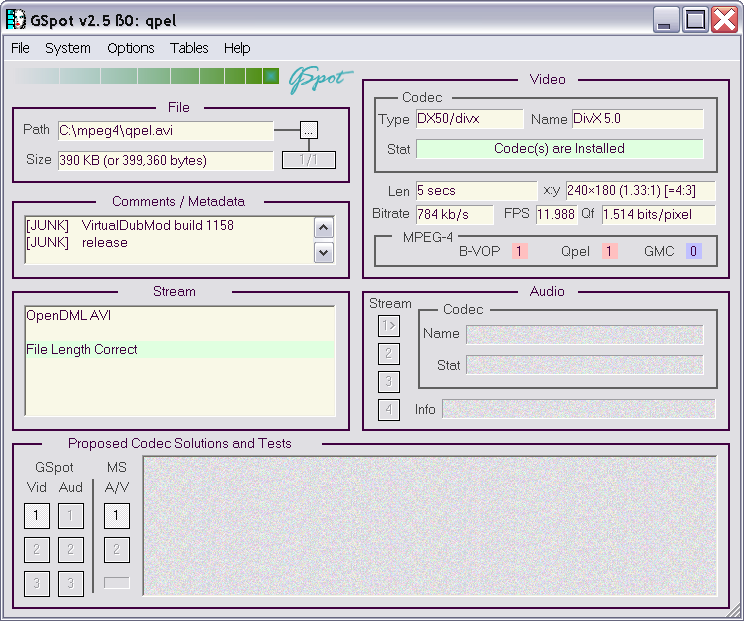Click GSpot Aud test button 2
Image resolution: width=744 pixels, height=621 pixels.
click(71, 549)
